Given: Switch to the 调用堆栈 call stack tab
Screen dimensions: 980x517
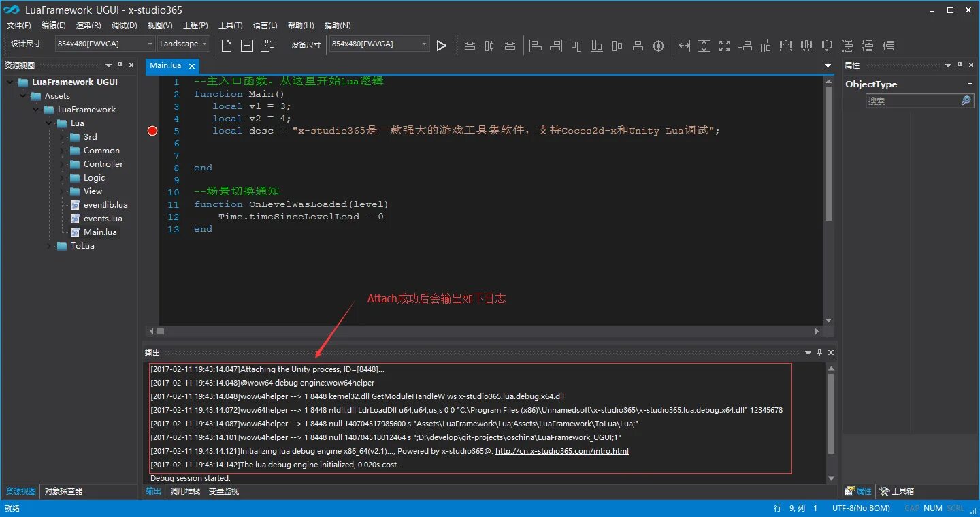Looking at the screenshot, I should point(185,491).
